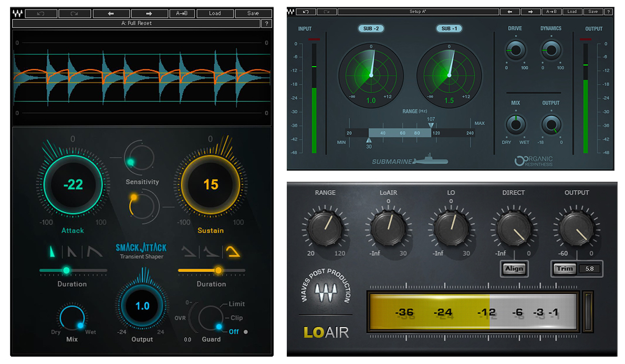Click the Attack Duration slider handle
The height and width of the screenshot is (364, 625).
click(67, 271)
